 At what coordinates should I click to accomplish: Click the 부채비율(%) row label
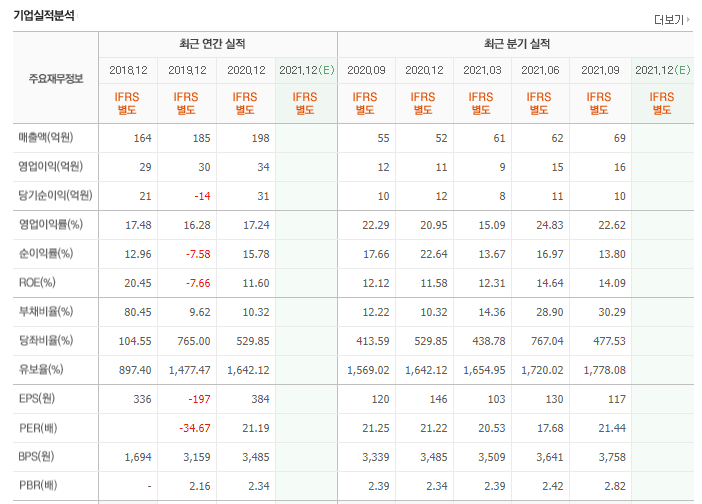[x=46, y=312]
